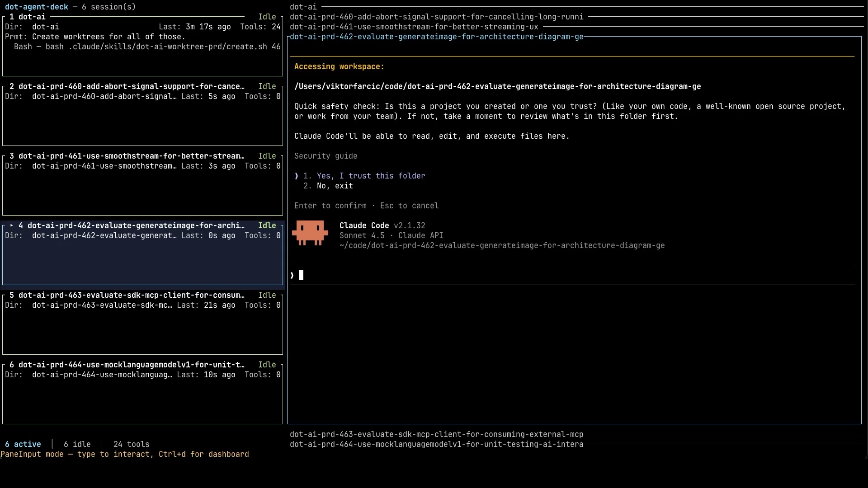
Task: Click 'Enter to confirm · Esc to cancel' hint
Action: pyautogui.click(x=367, y=206)
